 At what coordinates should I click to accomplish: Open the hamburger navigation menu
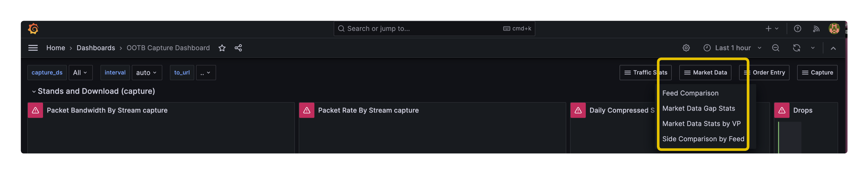coord(33,48)
